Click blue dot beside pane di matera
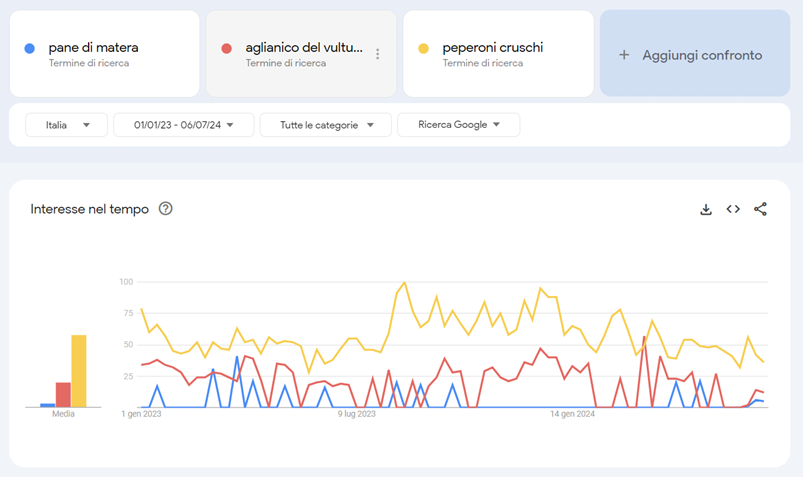 pyautogui.click(x=30, y=48)
